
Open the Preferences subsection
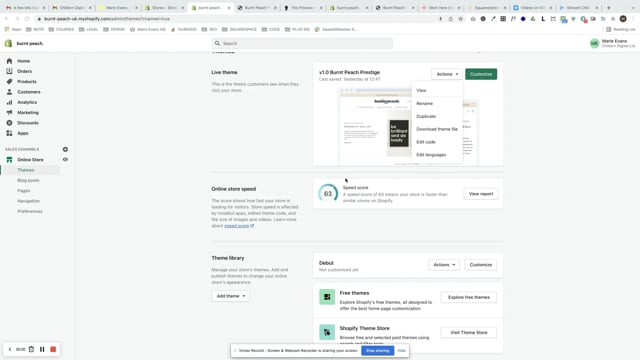coord(30,211)
